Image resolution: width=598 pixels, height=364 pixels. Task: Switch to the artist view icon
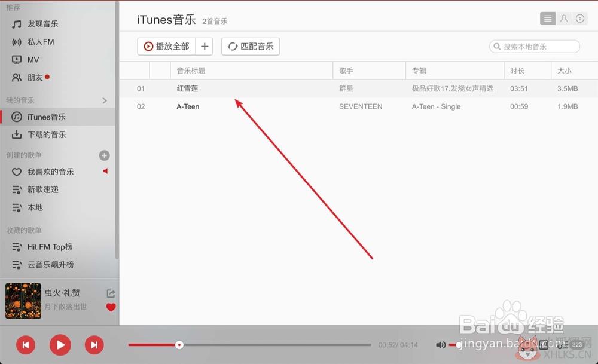[564, 19]
